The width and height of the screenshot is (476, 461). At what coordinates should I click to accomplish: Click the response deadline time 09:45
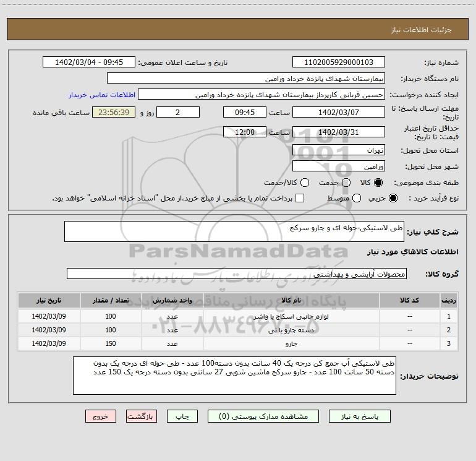245,112
